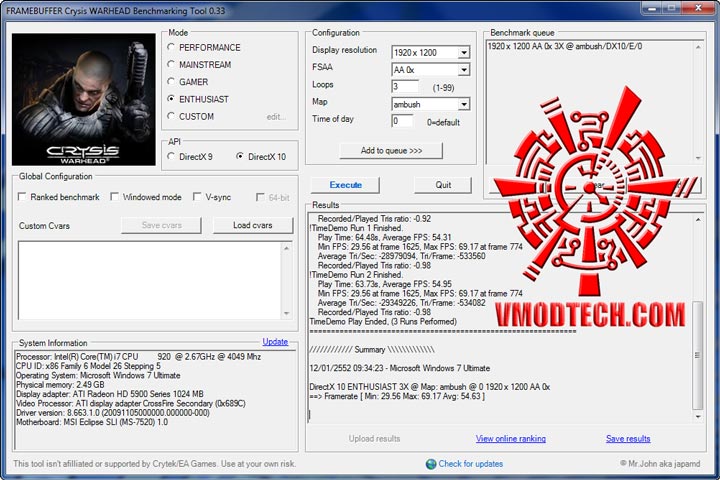The image size is (720, 480).
Task: Click the Benchmark queue scroll down arrow
Action: [698, 158]
